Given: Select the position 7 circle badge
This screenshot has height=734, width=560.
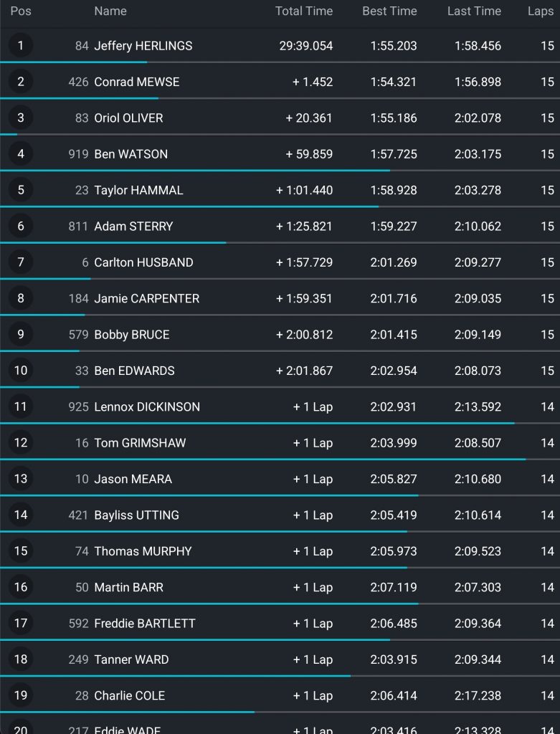Looking at the screenshot, I should pos(20,262).
